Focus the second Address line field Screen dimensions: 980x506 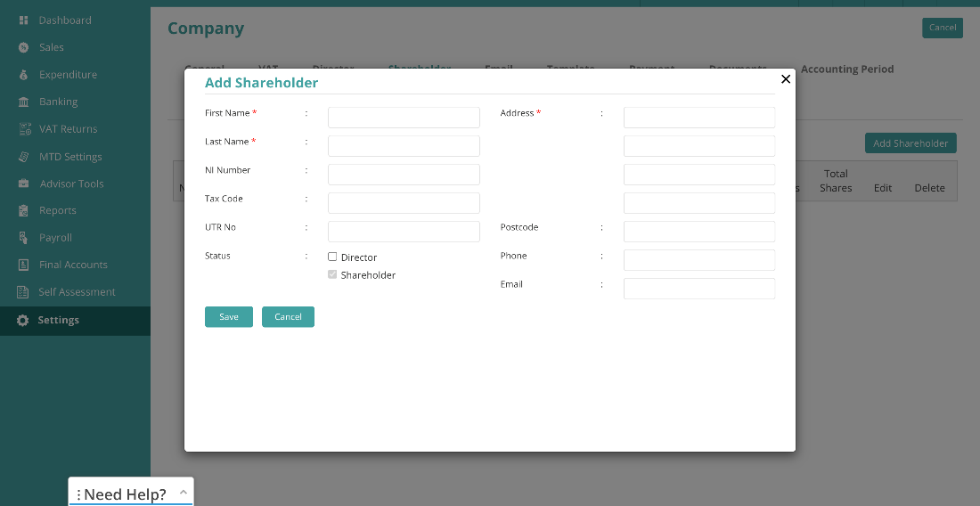(699, 145)
